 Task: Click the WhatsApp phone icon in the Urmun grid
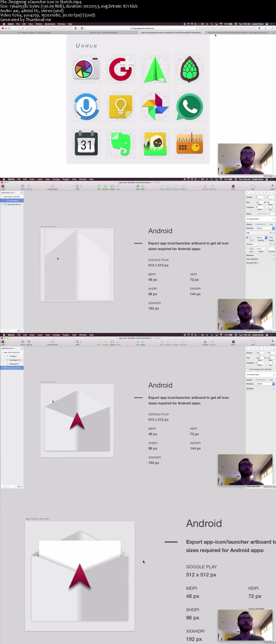(x=189, y=107)
